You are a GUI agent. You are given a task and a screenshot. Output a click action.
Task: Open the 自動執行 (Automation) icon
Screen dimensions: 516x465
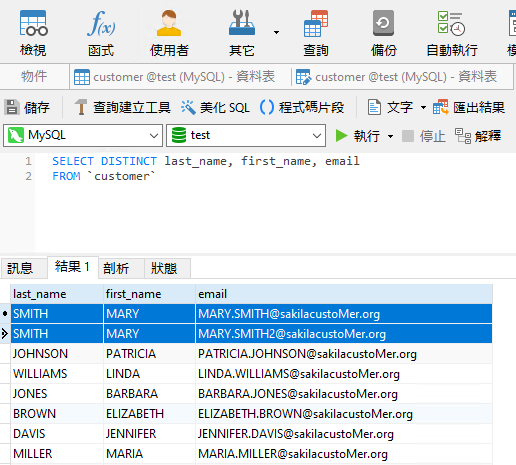pyautogui.click(x=452, y=33)
